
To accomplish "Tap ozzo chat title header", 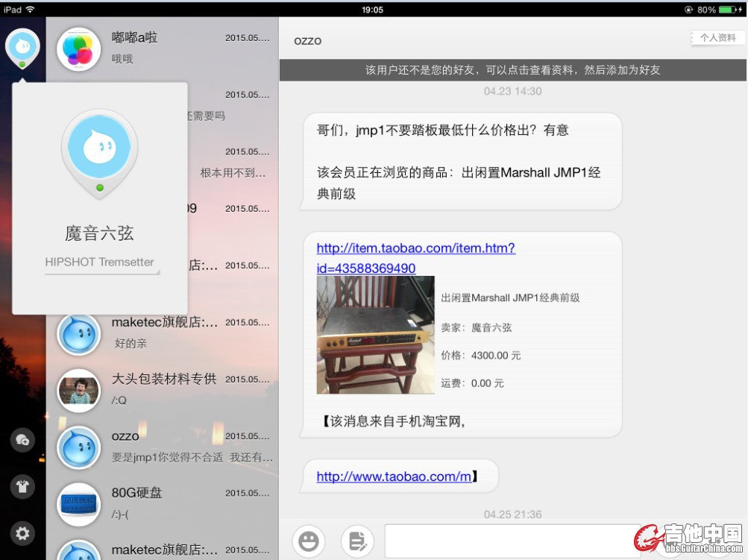I will (308, 41).
